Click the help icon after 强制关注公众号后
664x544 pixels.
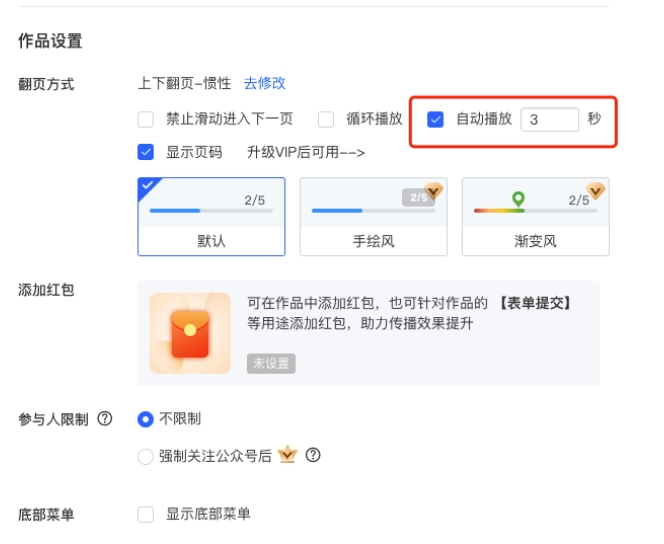click(x=313, y=456)
